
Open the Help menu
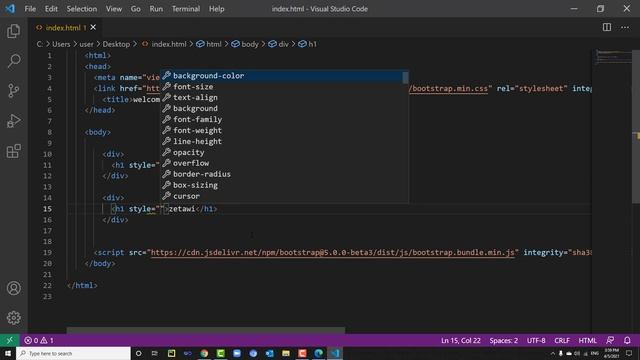point(216,9)
